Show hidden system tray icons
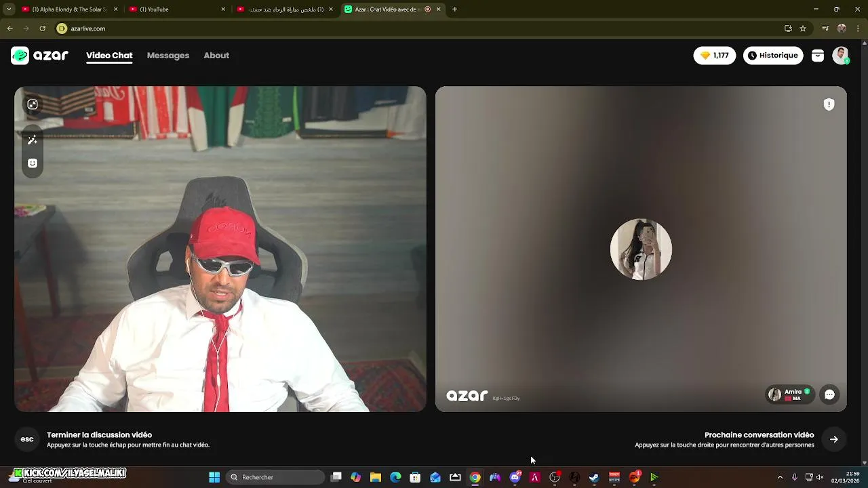The height and width of the screenshot is (488, 868). [x=780, y=477]
